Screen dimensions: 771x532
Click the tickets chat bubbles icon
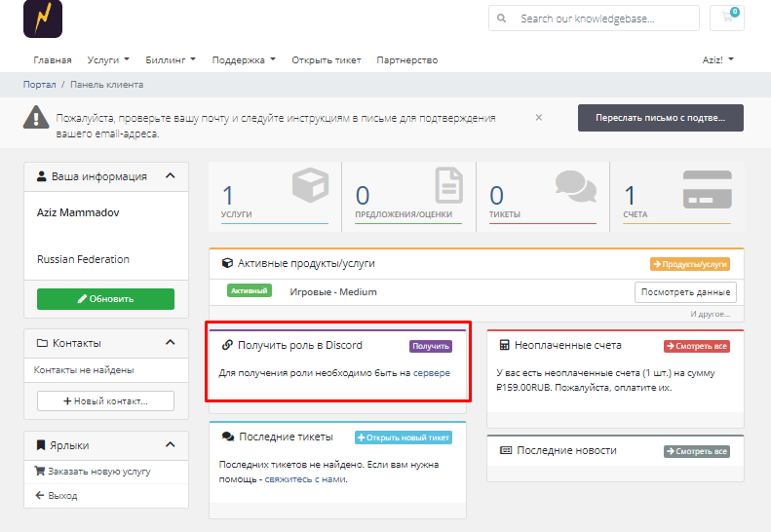pyautogui.click(x=575, y=186)
